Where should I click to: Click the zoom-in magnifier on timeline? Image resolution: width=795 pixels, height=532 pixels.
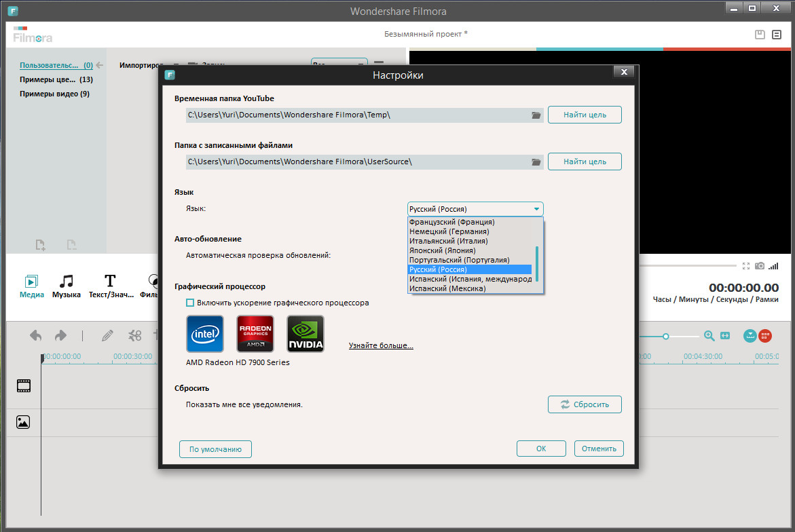(x=709, y=335)
